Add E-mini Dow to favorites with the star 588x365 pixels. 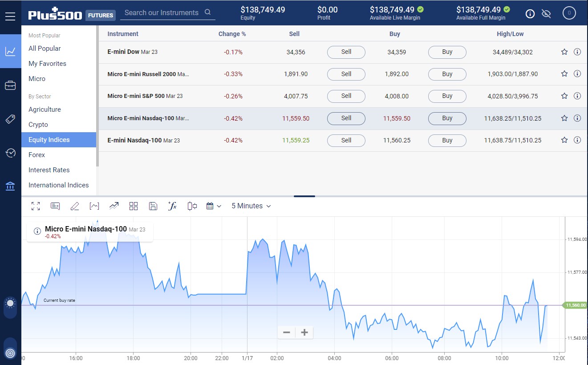point(564,52)
